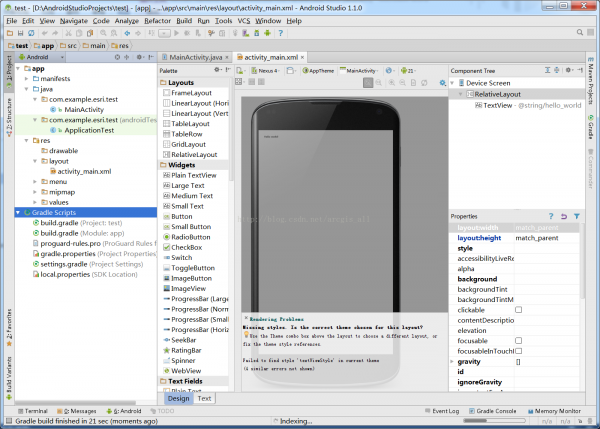Open the Memory Monitor tool window
600x429 pixels.
coord(554,411)
